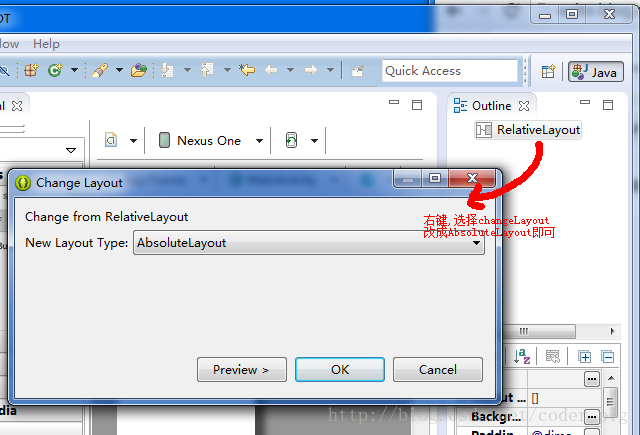Open the Search icon dropdown arrow
The height and width of the screenshot is (435, 640).
click(119, 70)
